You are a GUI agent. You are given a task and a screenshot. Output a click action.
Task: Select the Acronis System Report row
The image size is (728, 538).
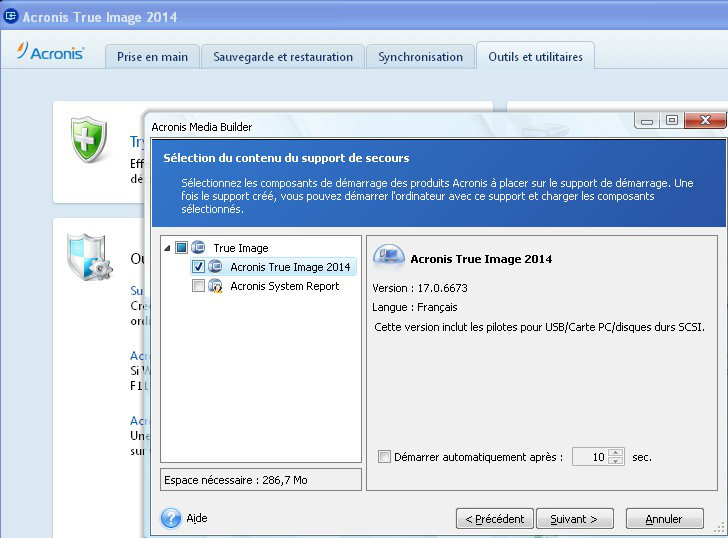pos(267,285)
